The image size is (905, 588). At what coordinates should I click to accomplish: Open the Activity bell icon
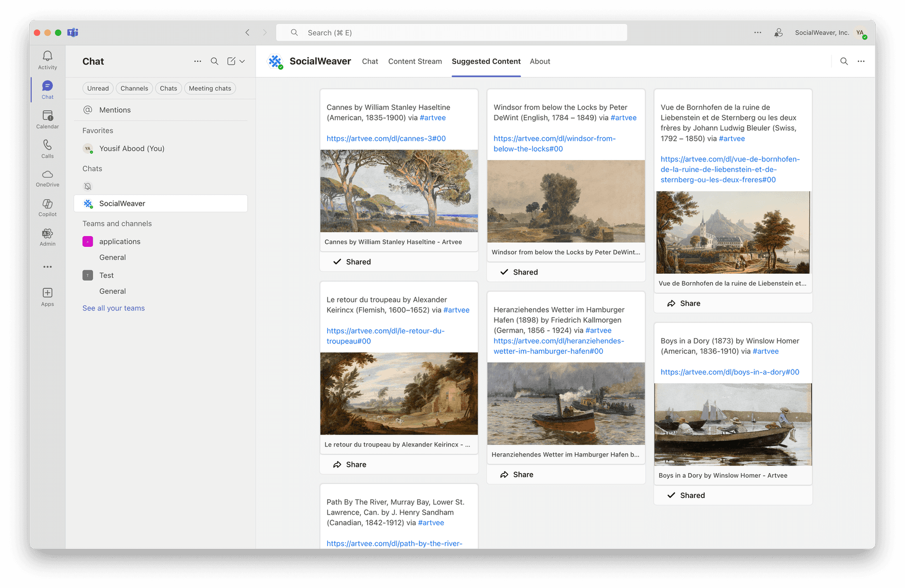pyautogui.click(x=47, y=57)
